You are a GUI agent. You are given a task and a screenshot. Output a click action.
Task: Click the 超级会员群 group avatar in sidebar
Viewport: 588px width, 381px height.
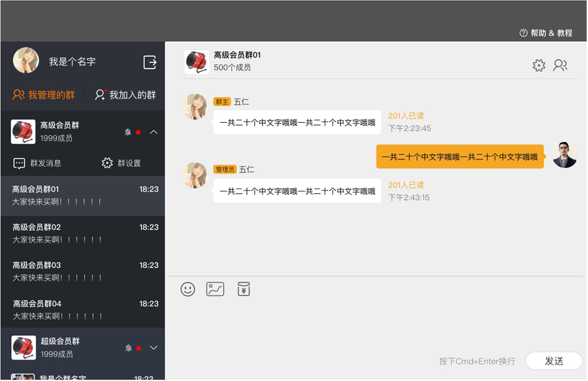pyautogui.click(x=24, y=348)
